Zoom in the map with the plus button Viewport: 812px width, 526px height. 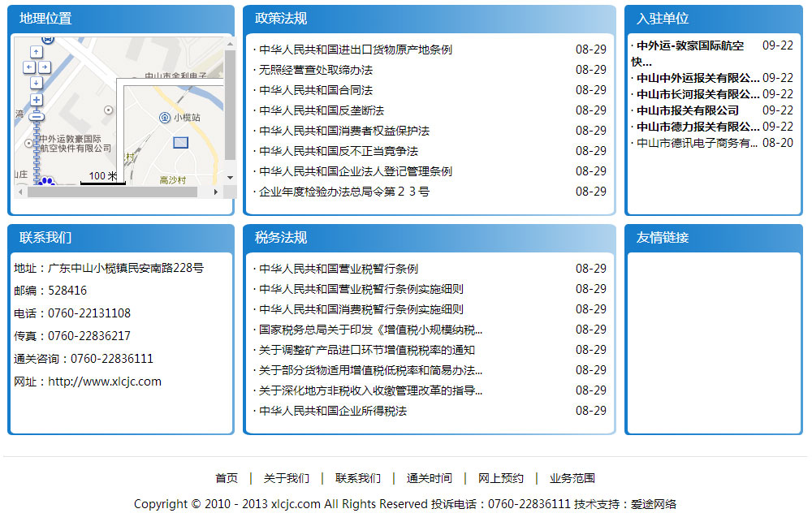[36, 100]
